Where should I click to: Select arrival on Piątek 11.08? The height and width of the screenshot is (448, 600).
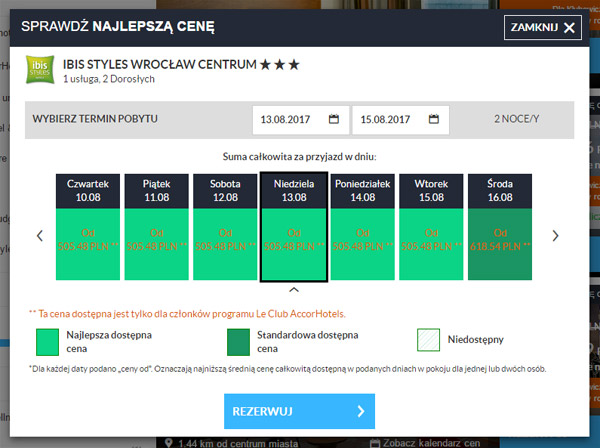[157, 227]
